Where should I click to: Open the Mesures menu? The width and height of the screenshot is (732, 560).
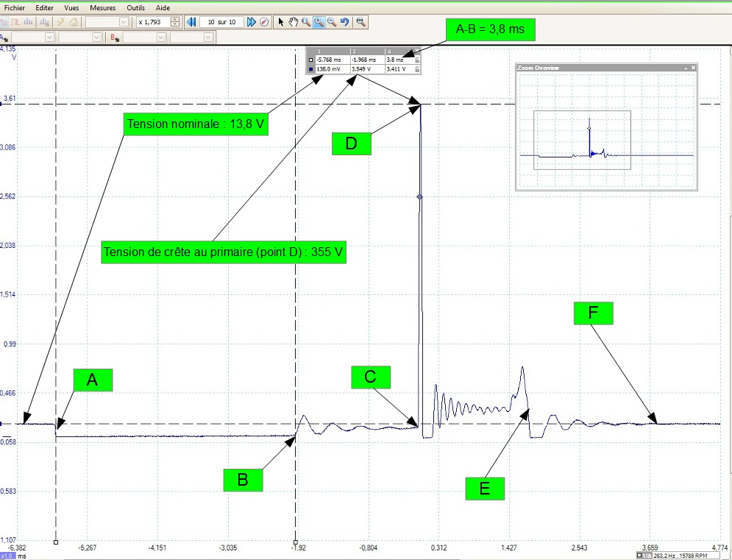click(x=102, y=7)
